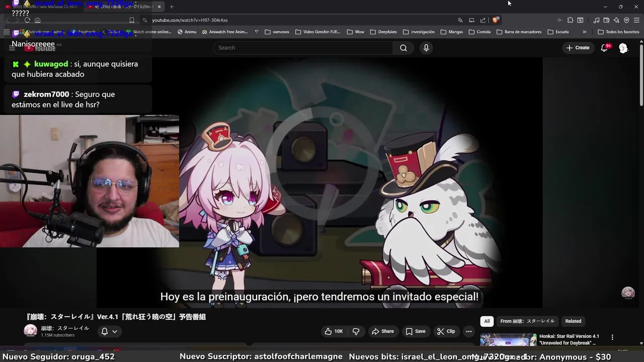Open the YouTube account avatar menu

click(623, 48)
